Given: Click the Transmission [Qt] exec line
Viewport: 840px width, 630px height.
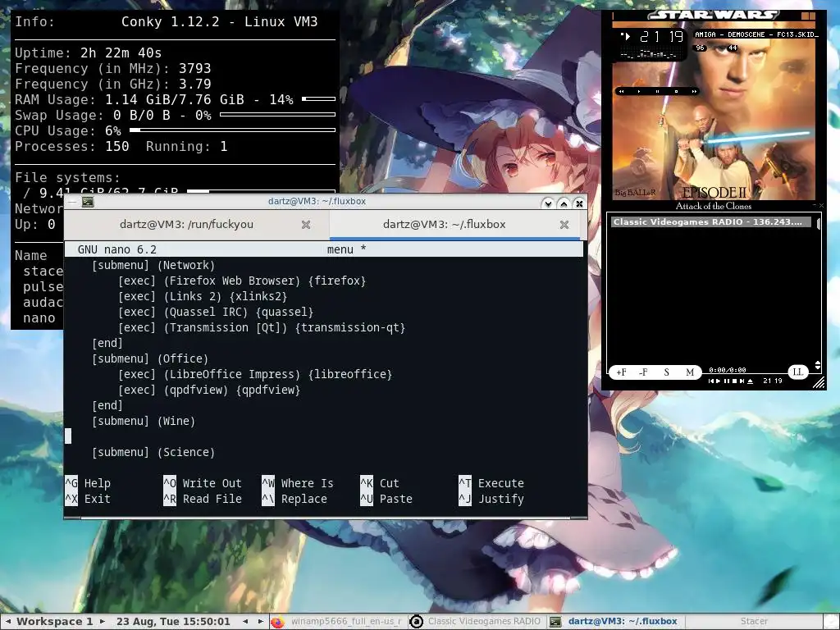Looking at the screenshot, I should click(262, 327).
